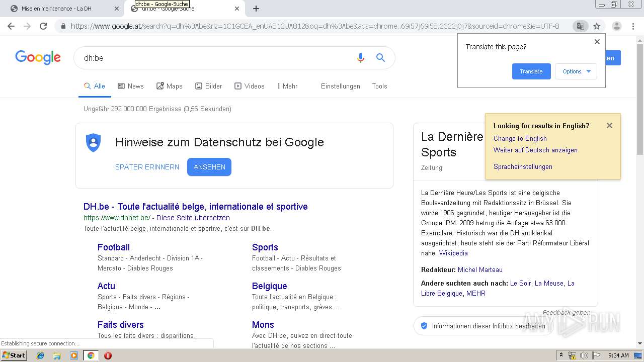Screen dimensions: 644x362
Task: Open Internet Explorer from the taskbar
Action: pos(40,355)
